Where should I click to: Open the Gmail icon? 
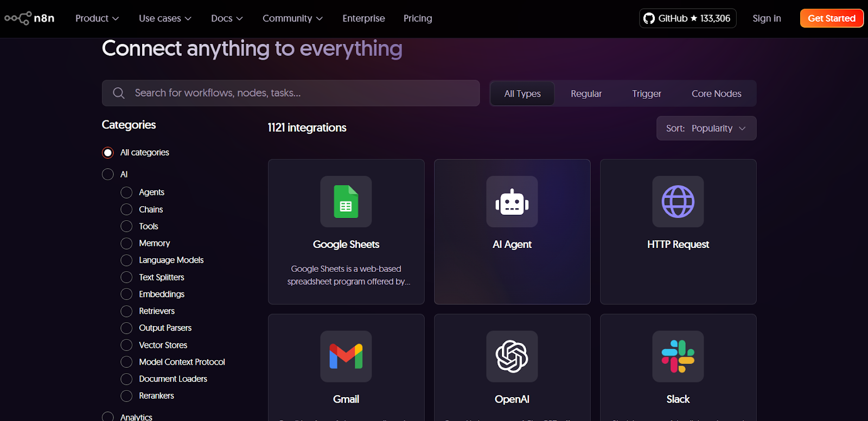346,356
